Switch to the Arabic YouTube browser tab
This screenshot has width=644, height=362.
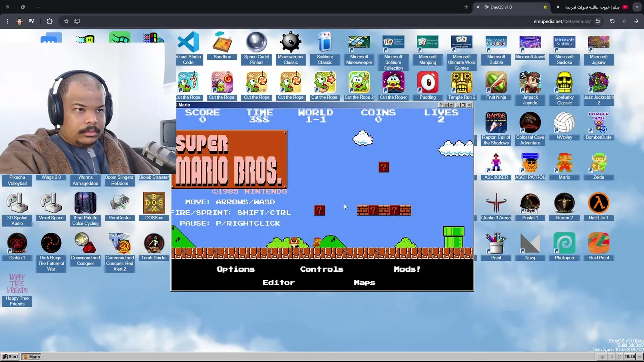[x=593, y=7]
